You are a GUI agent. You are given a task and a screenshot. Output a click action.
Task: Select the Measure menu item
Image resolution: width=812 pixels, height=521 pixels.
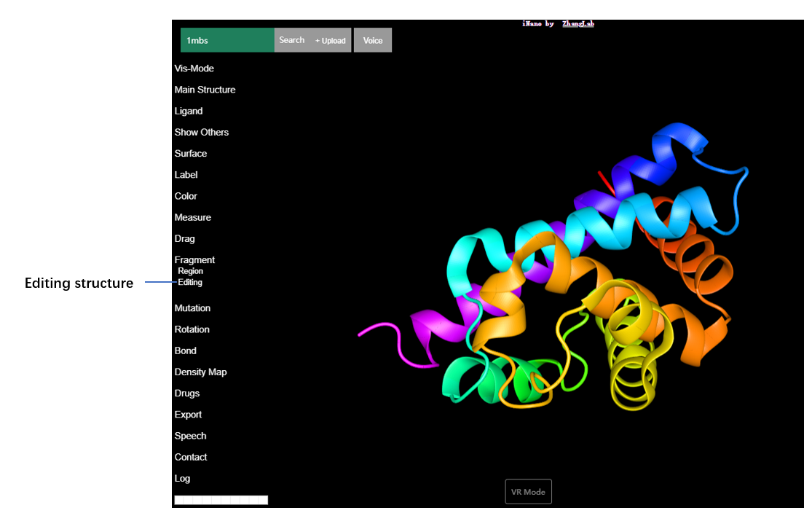[x=193, y=217]
